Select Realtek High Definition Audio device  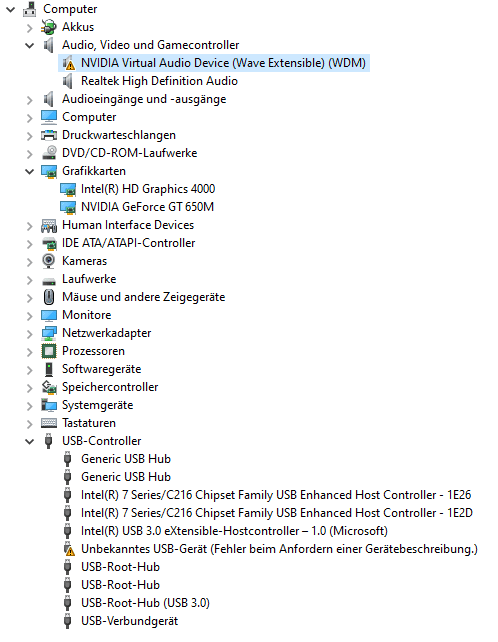159,81
